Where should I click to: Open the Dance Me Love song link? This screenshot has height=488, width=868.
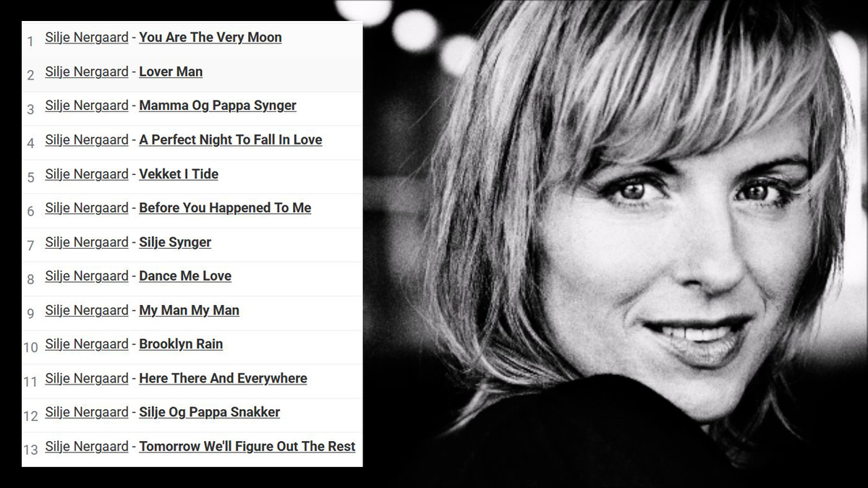pyautogui.click(x=185, y=276)
